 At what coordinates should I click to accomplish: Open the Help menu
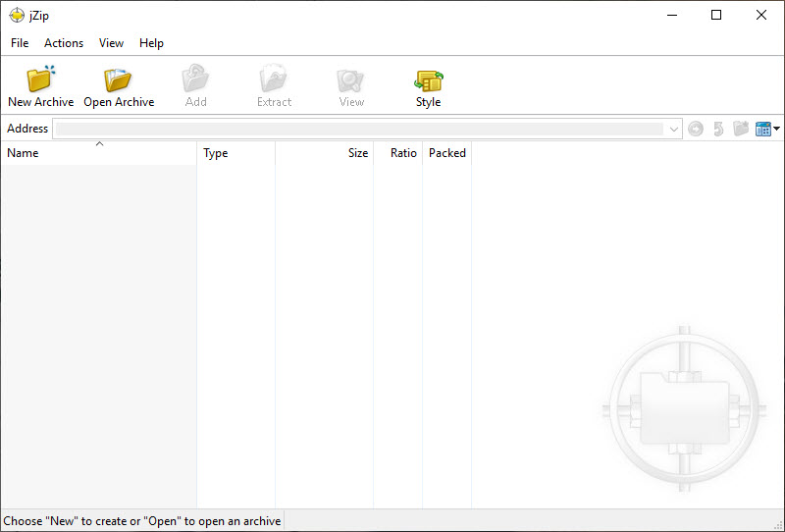pyautogui.click(x=151, y=43)
